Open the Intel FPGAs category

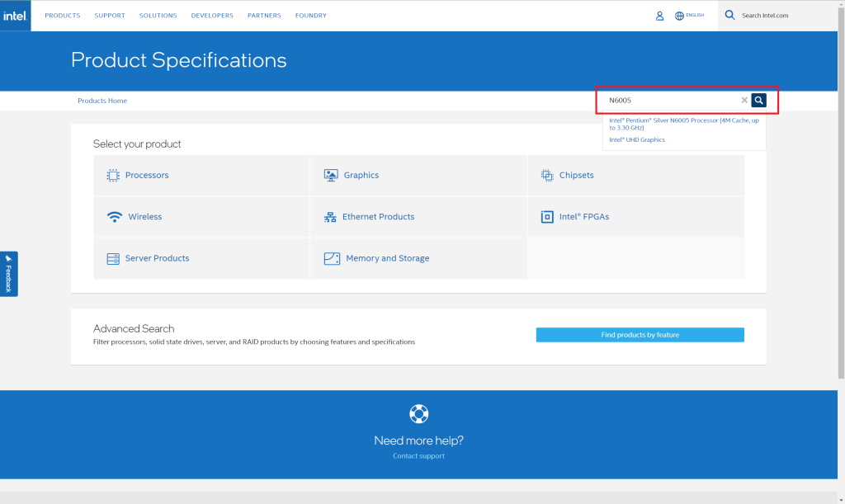pos(583,217)
